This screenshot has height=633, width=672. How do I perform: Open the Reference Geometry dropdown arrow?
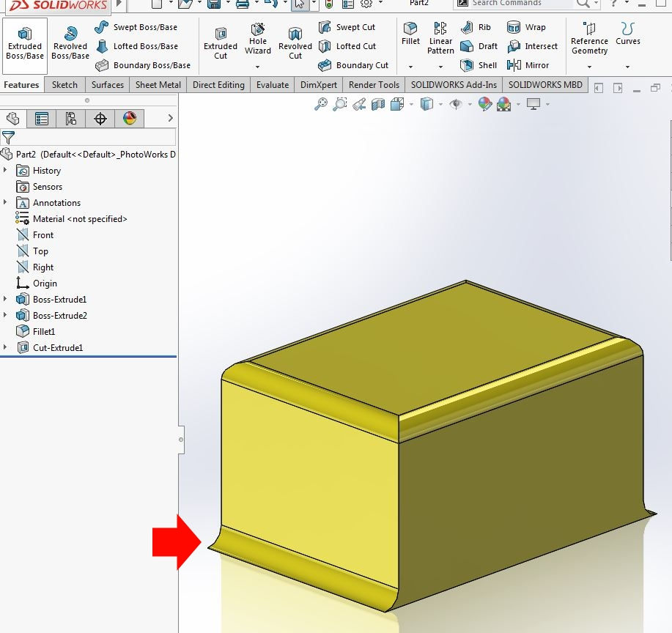coord(589,67)
